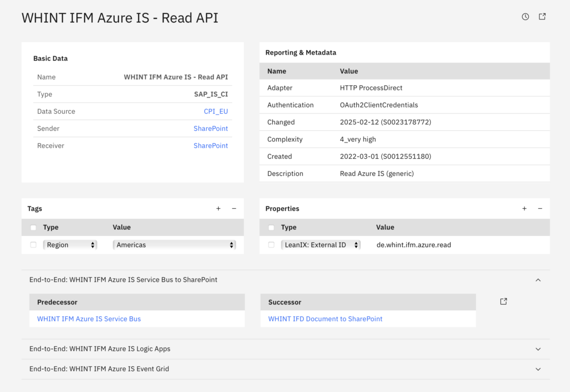Image resolution: width=570 pixels, height=392 pixels.
Task: Edit the de.whint.ifm.azure.read property value
Action: 414,245
